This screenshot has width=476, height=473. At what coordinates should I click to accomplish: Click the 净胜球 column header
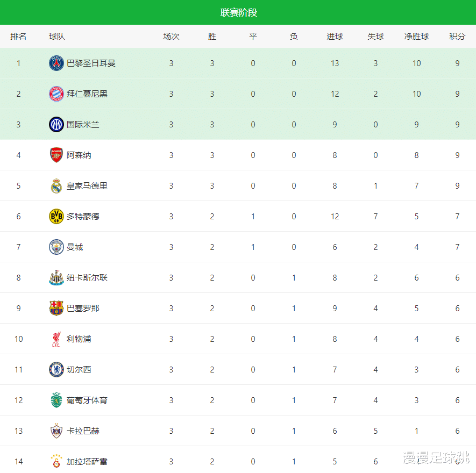[x=416, y=37]
